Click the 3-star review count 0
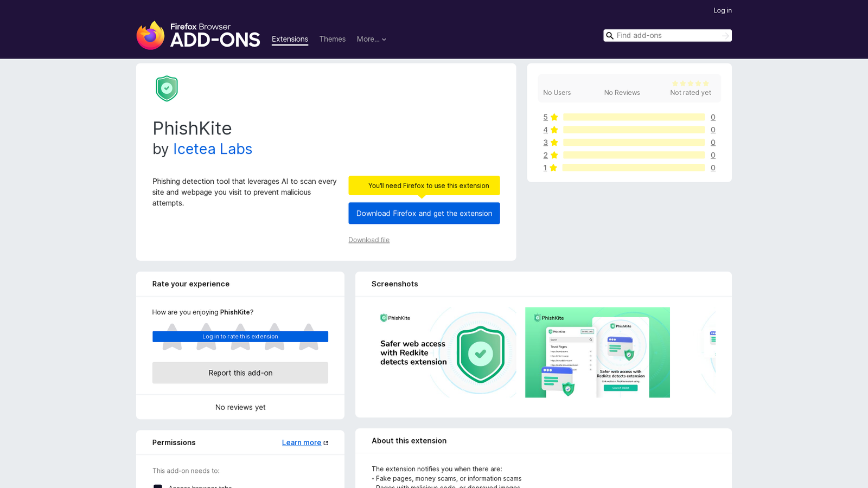Image resolution: width=868 pixels, height=488 pixels. pos(713,143)
